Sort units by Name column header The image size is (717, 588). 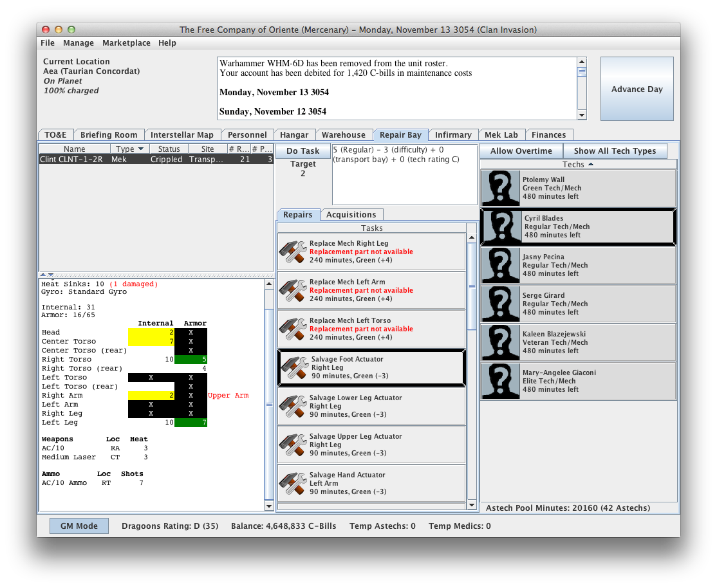tap(75, 149)
